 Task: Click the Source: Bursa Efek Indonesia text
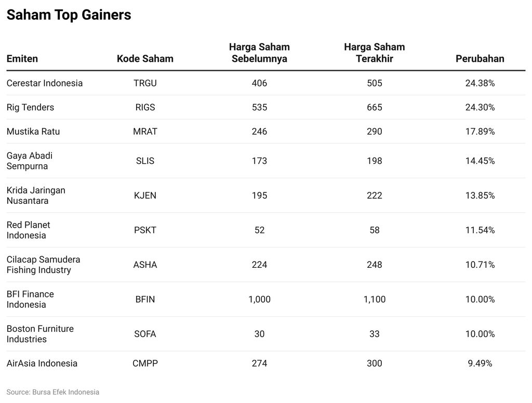[x=53, y=392]
